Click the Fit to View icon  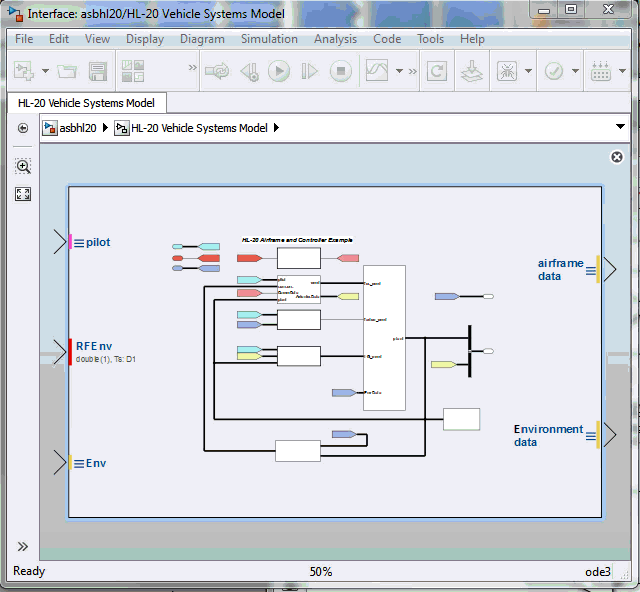(x=23, y=194)
